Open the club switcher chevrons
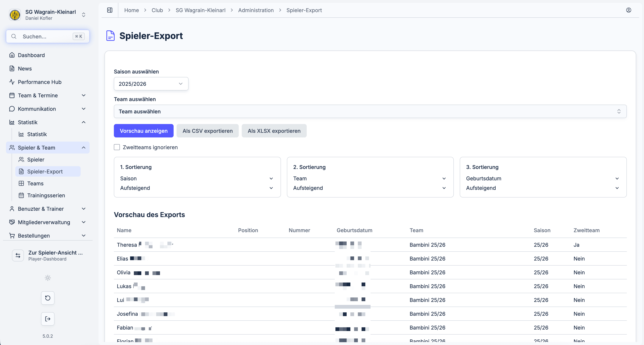The width and height of the screenshot is (644, 345). pyautogui.click(x=84, y=15)
